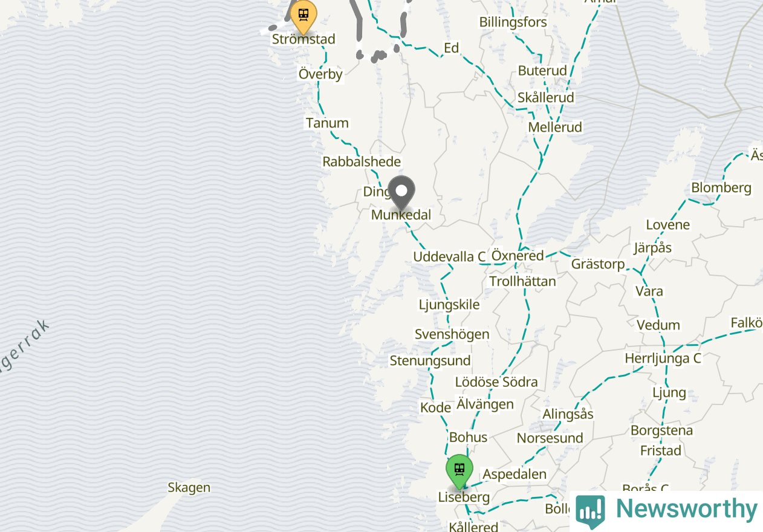Click the Alingsås station label
Screen dimensions: 763x532
(568, 415)
